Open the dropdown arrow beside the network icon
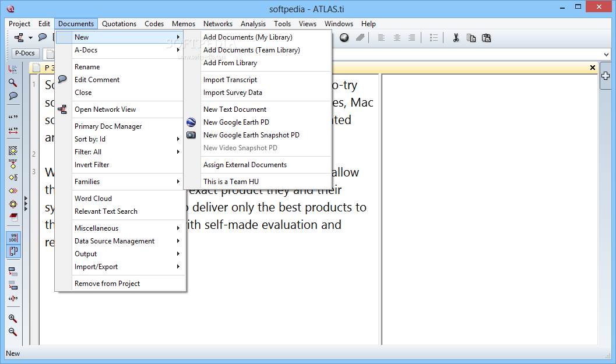Image resolution: width=616 pixels, height=364 pixels. (x=30, y=38)
